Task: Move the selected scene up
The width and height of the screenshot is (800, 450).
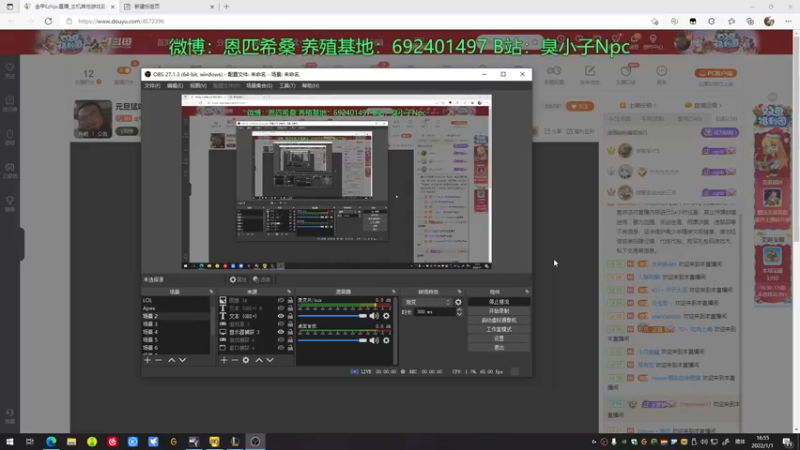Action: pos(171,360)
